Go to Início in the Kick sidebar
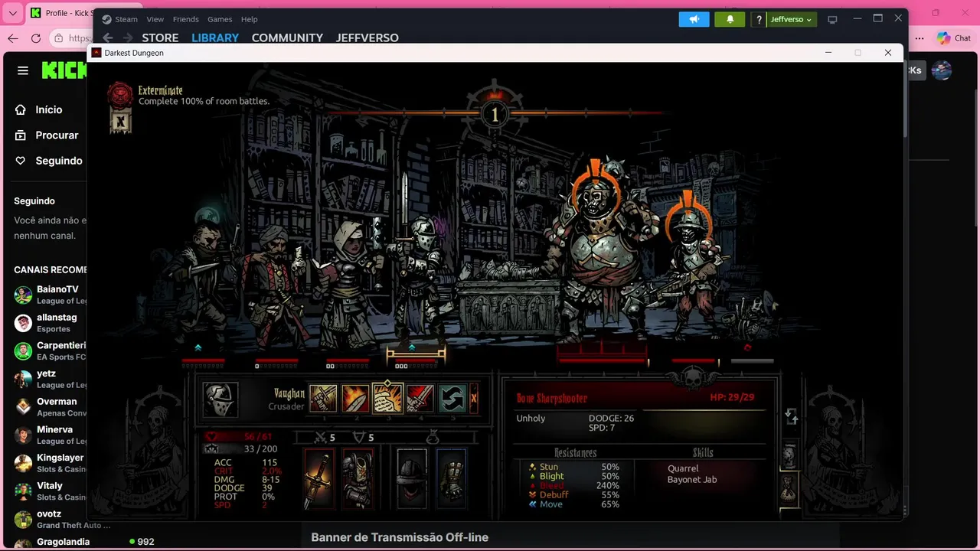 [47, 109]
